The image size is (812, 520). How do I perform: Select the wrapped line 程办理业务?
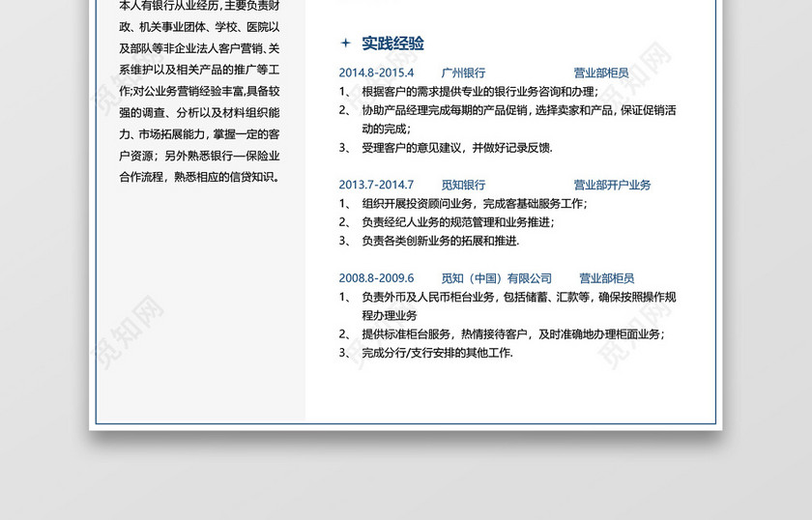pyautogui.click(x=389, y=315)
